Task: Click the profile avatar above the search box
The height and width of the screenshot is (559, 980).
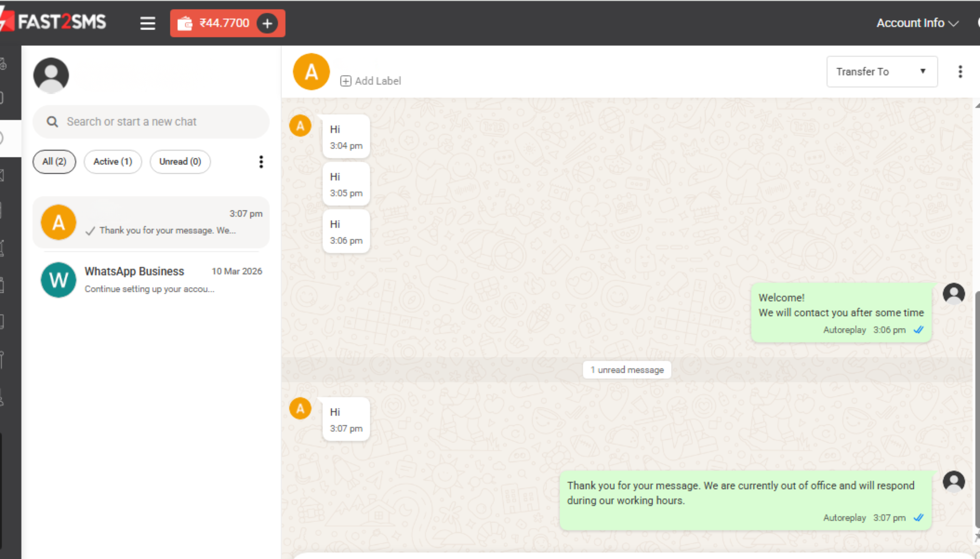Action: 51,75
